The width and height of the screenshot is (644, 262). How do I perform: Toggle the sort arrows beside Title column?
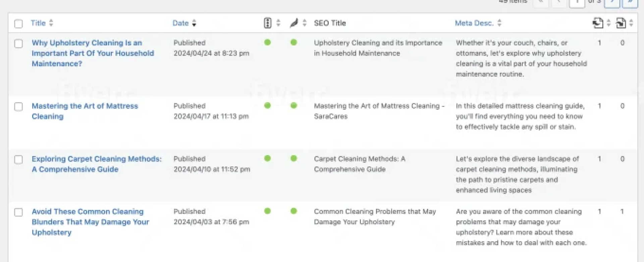tap(51, 23)
